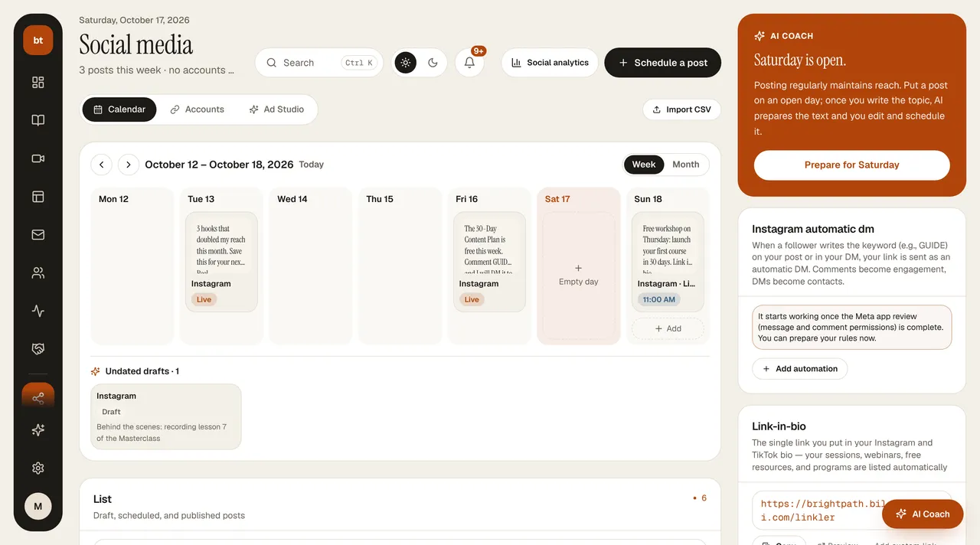Open the people icon in sidebar
The width and height of the screenshot is (980, 545).
click(x=38, y=273)
